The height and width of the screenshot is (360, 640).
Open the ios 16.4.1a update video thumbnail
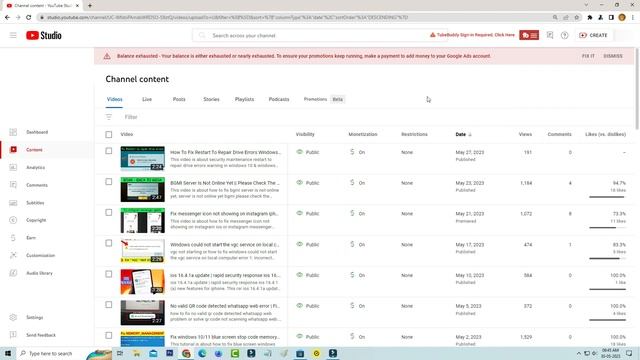tap(142, 282)
